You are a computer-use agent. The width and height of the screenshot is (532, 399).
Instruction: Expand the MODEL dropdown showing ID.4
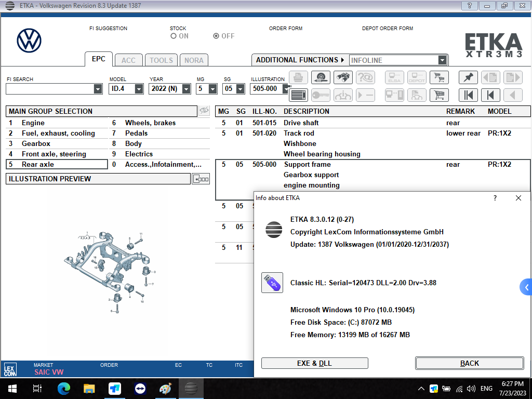tap(139, 89)
